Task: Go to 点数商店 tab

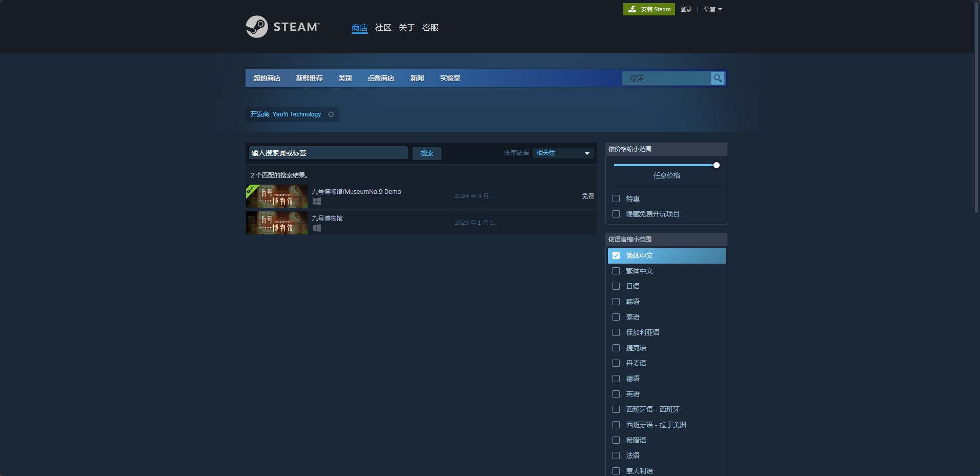Action: [x=381, y=78]
